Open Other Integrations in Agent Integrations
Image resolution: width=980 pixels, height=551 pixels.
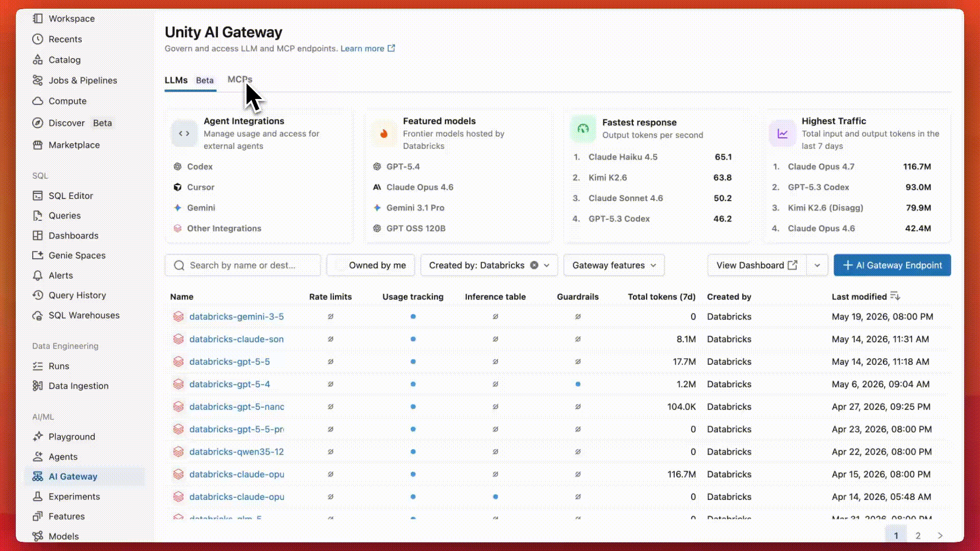coord(224,228)
